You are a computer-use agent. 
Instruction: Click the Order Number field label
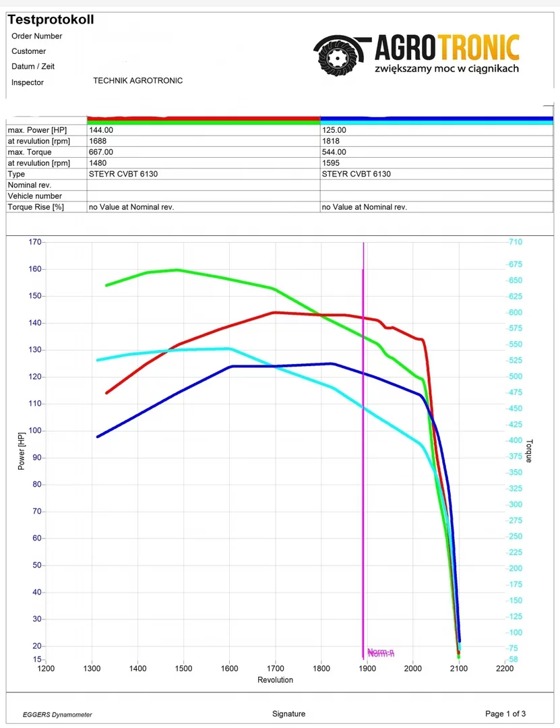(37, 36)
